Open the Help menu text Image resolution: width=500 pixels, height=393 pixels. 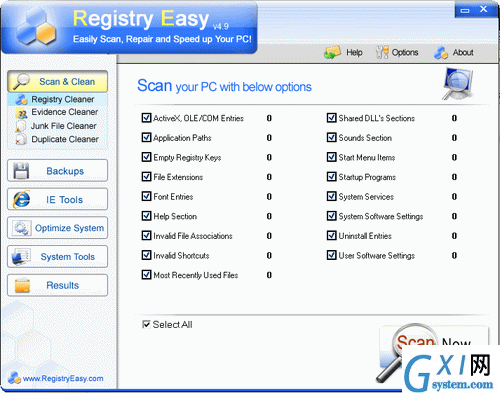354,53
